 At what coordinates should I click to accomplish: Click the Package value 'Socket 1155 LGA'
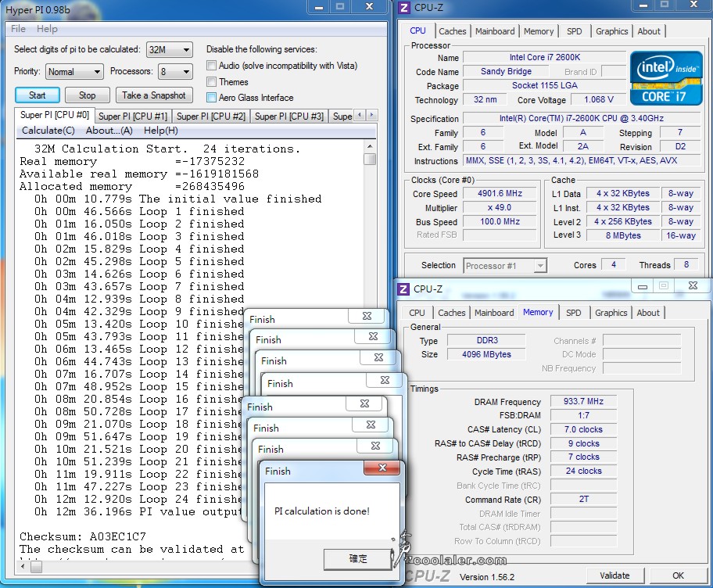pyautogui.click(x=544, y=85)
